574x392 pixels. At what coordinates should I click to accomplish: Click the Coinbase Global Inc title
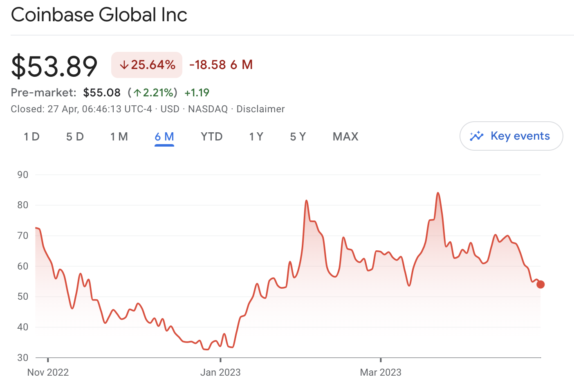click(x=99, y=15)
